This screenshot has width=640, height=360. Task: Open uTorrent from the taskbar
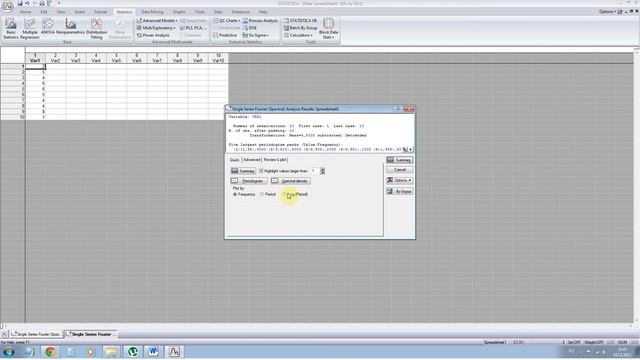pos(133,351)
